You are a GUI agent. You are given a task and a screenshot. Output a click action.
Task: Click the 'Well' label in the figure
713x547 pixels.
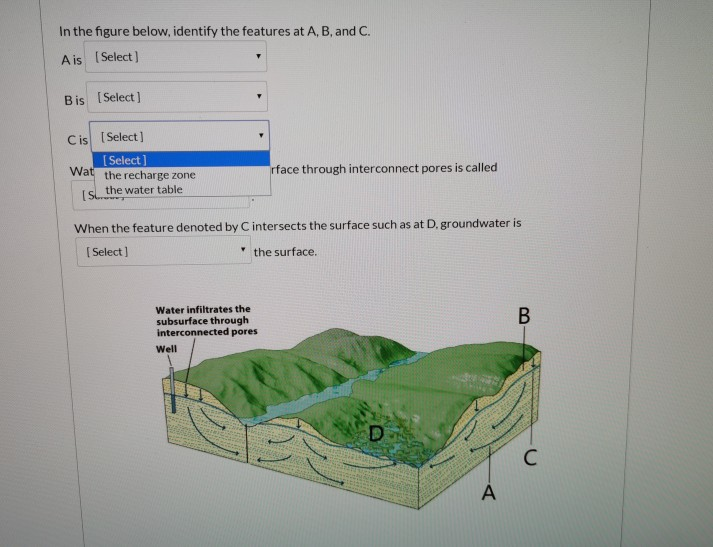pos(166,349)
